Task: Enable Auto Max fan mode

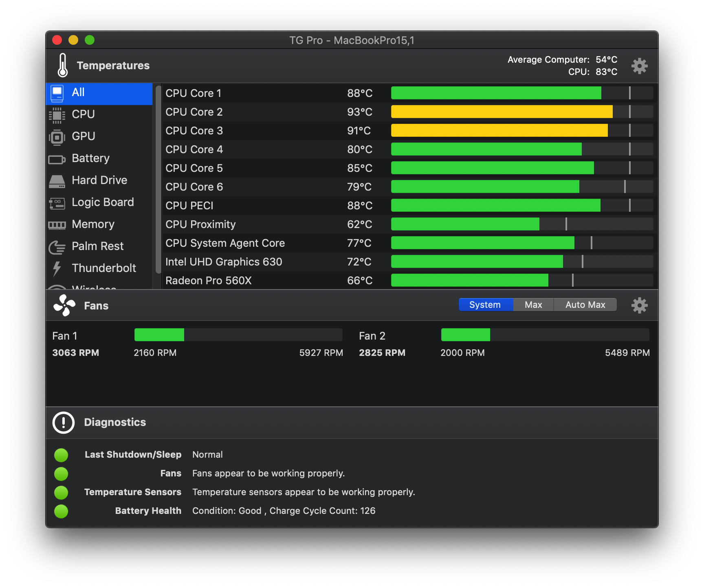Action: pos(585,305)
